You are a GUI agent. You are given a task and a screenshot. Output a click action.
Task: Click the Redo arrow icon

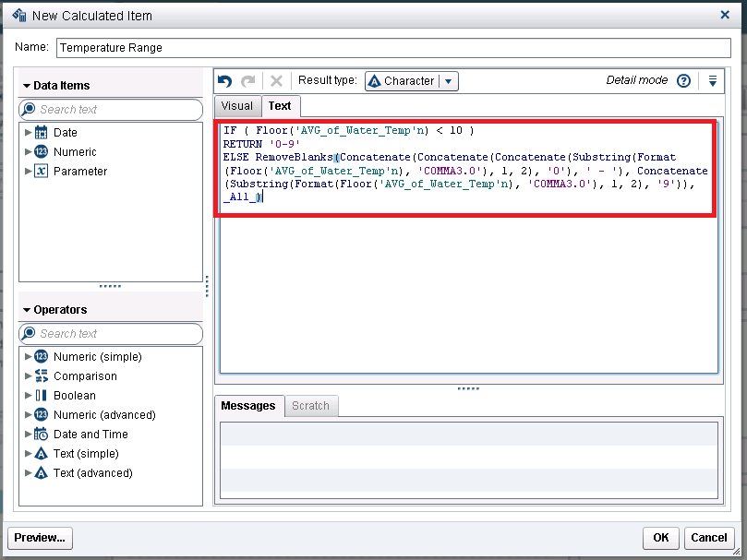[247, 81]
